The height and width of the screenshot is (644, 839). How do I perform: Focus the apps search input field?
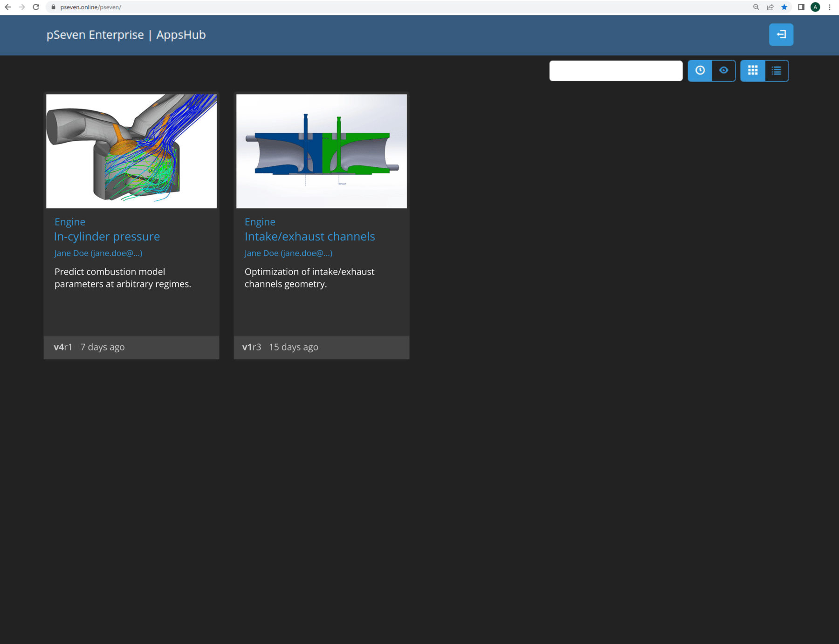click(616, 71)
